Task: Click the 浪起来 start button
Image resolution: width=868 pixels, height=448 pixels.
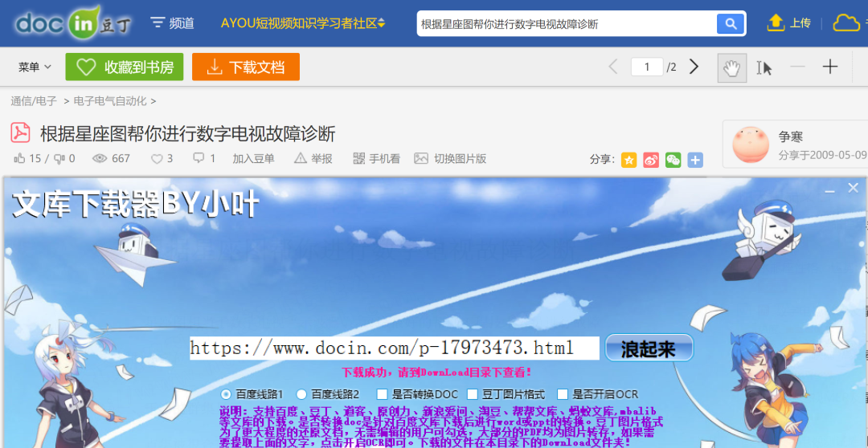Action: (649, 348)
